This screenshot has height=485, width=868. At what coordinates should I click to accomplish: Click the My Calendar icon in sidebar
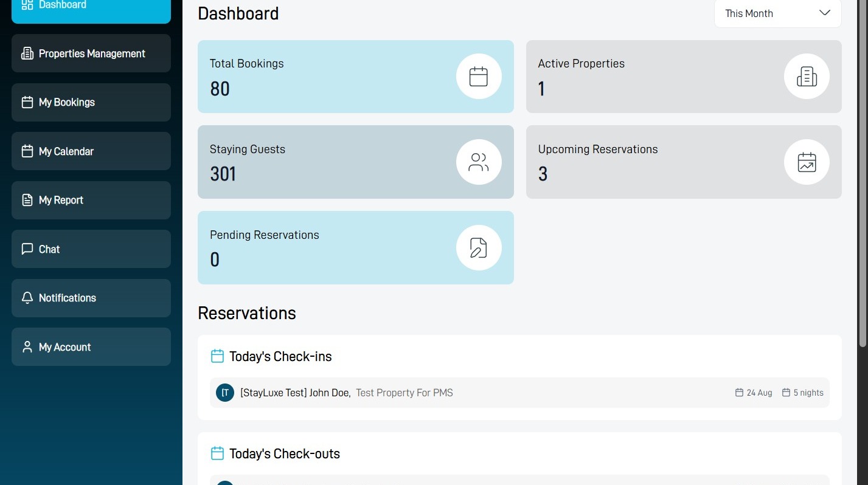point(27,151)
